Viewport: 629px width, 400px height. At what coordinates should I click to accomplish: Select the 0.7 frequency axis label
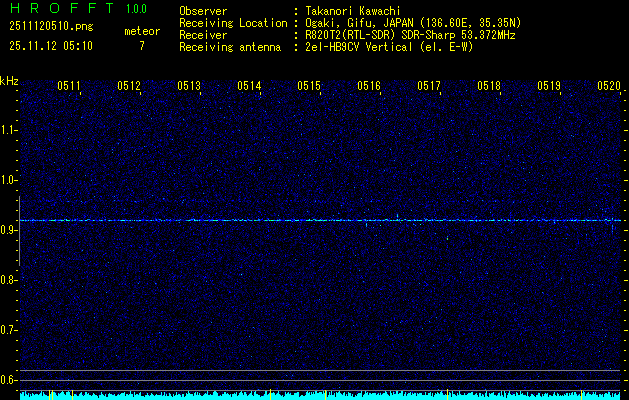coord(9,330)
